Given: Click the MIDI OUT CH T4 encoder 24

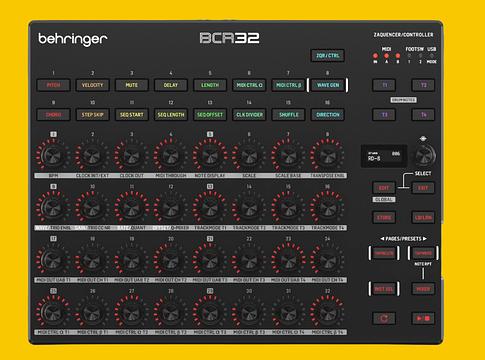Looking at the screenshot, I should tap(328, 260).
